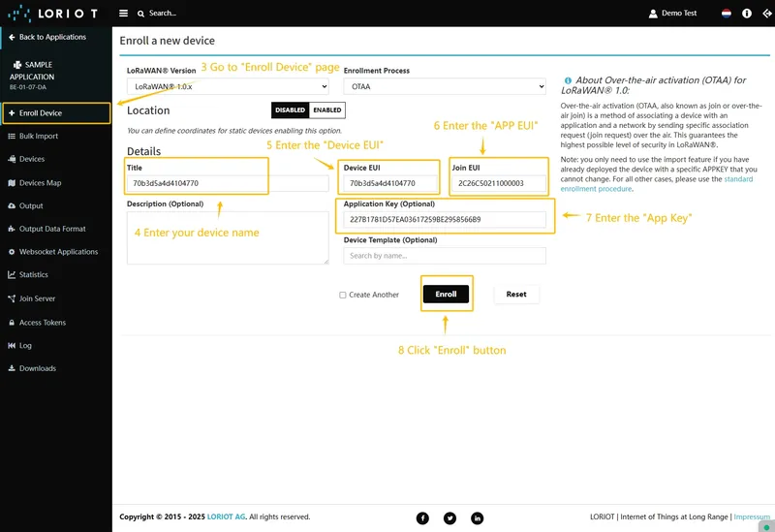Click the Enroll button
This screenshot has width=775, height=532.
point(447,295)
